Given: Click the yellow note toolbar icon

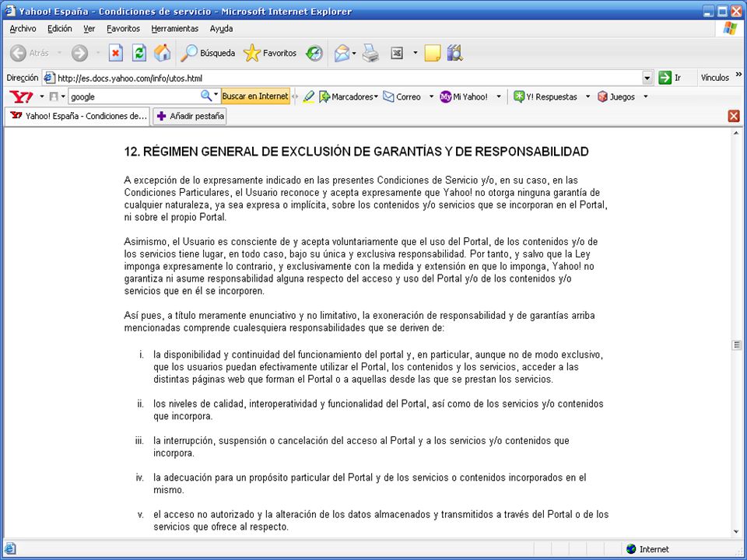Looking at the screenshot, I should 432,54.
